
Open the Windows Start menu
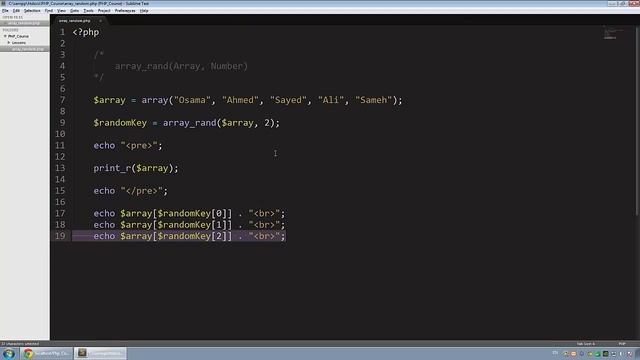click(x=9, y=353)
